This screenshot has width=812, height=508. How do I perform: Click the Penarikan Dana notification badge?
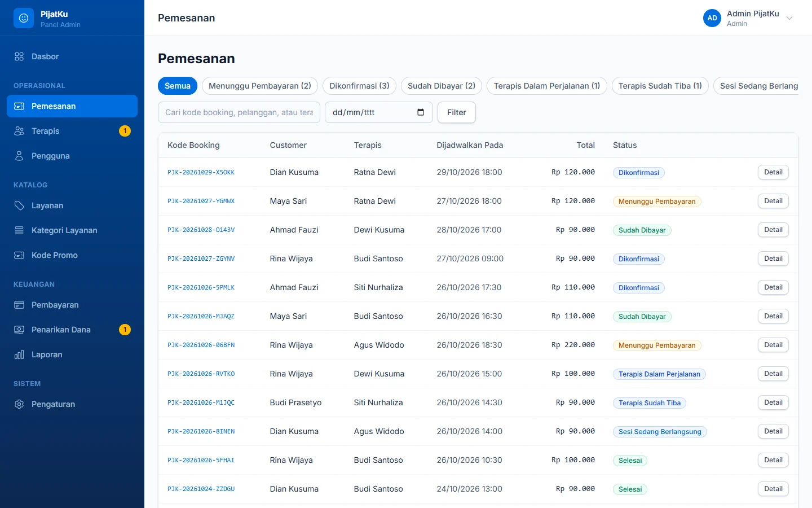125,330
